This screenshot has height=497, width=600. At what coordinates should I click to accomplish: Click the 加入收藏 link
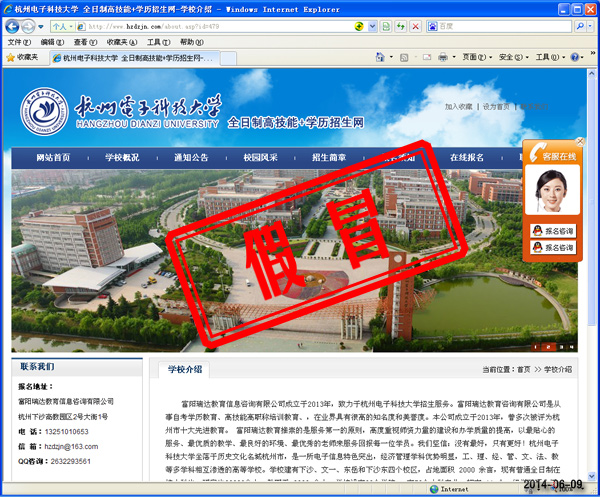pyautogui.click(x=458, y=107)
